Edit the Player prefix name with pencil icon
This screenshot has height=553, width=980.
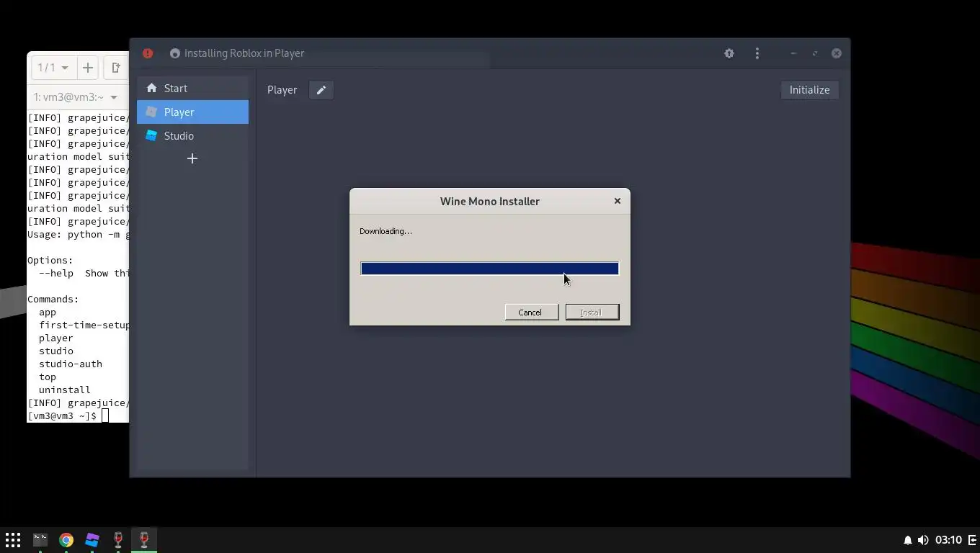pyautogui.click(x=321, y=90)
